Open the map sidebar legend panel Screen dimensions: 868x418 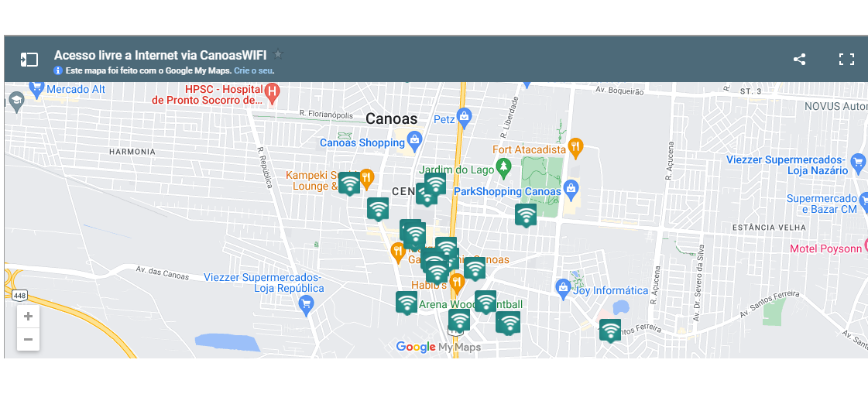click(29, 60)
